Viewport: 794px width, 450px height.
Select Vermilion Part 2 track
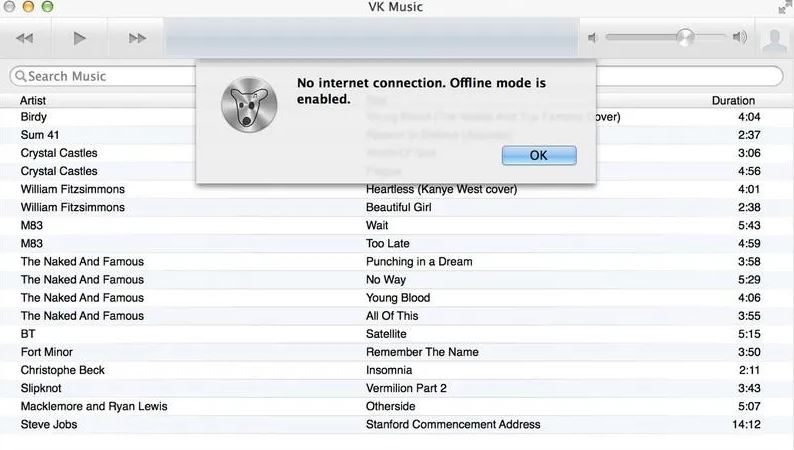point(397,388)
